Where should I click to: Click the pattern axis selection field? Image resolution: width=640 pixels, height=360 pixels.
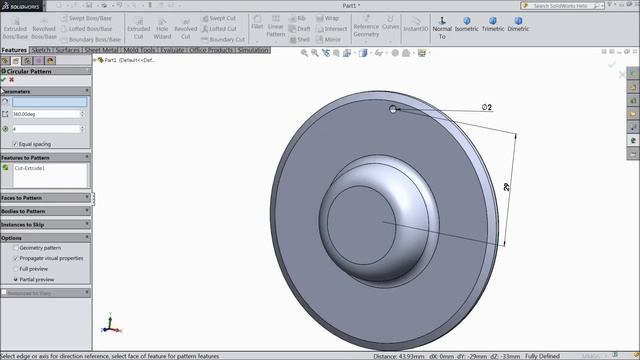click(x=49, y=102)
